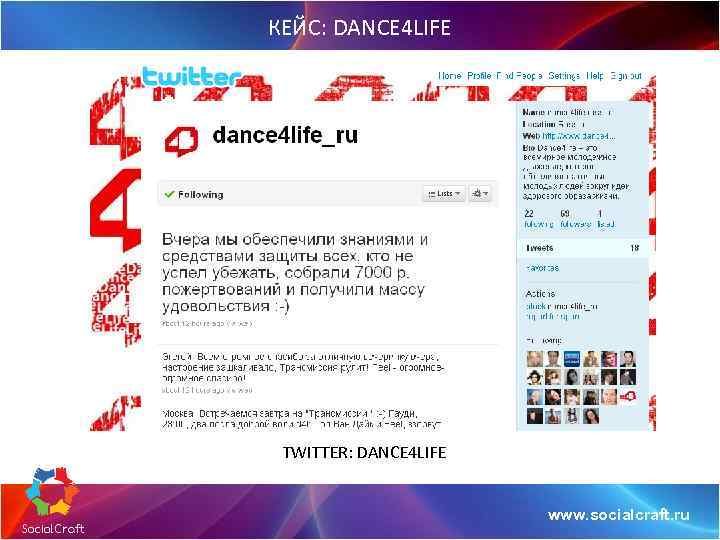Click the 'КЕЙС: DANCE4LIFE' slide title
This screenshot has height=540, width=720.
[x=360, y=27]
